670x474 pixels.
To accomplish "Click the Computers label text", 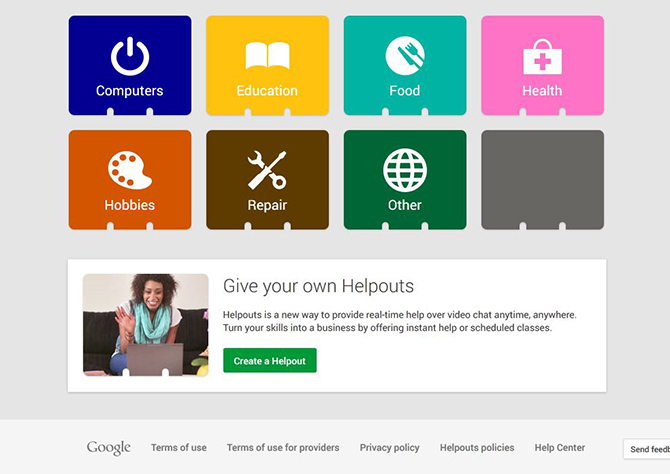I will pos(129,91).
